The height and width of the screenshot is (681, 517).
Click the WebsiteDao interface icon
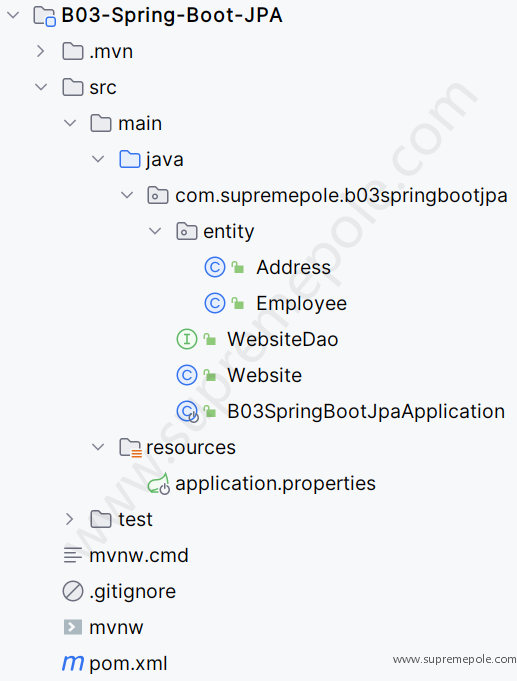(187, 339)
